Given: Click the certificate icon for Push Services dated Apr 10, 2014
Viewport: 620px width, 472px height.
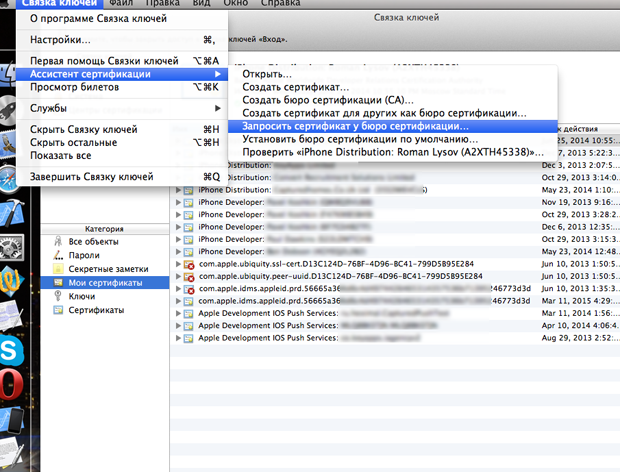Looking at the screenshot, I should click(x=189, y=326).
